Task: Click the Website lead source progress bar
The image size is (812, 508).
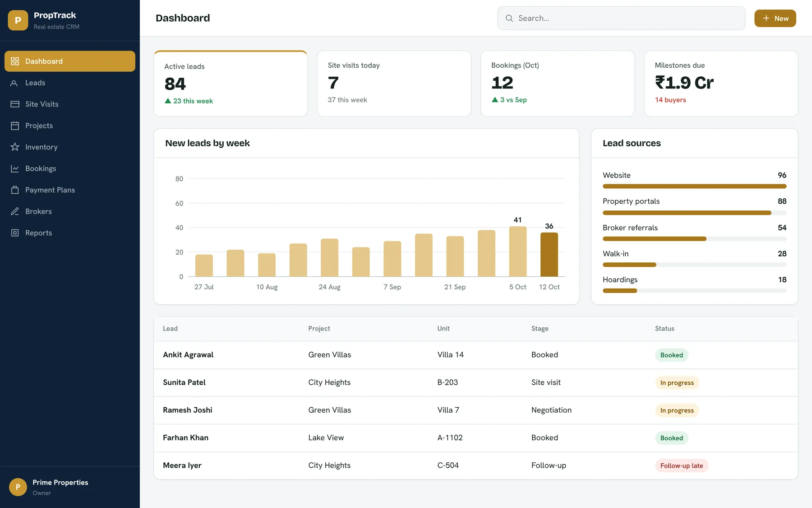Action: 694,186
